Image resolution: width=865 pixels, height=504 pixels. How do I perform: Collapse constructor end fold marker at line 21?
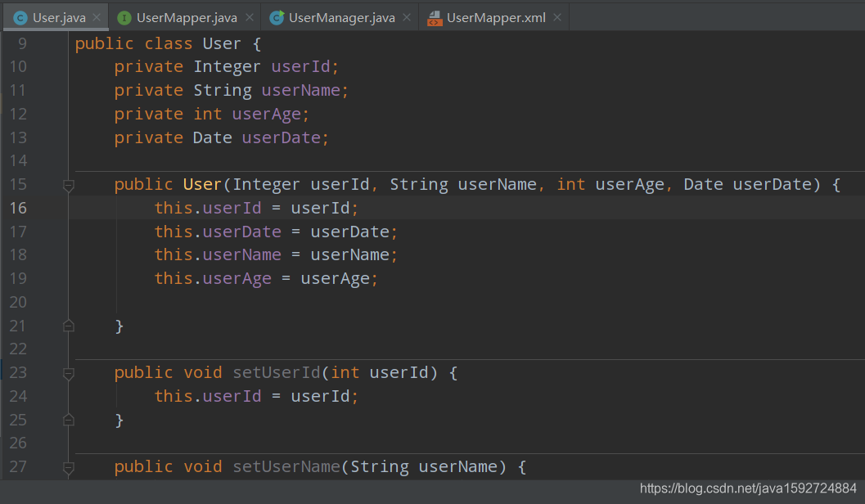tap(69, 326)
